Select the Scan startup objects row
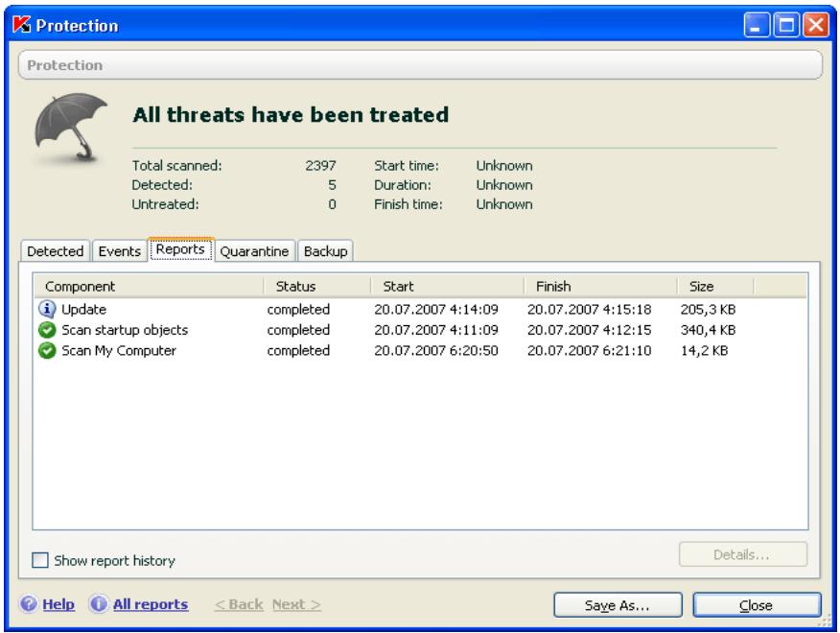This screenshot has width=840, height=633. tap(421, 330)
